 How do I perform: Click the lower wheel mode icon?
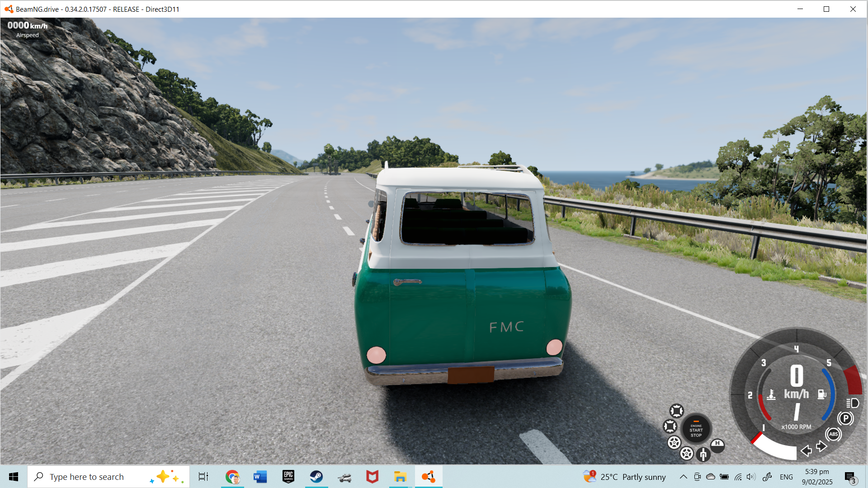[687, 453]
